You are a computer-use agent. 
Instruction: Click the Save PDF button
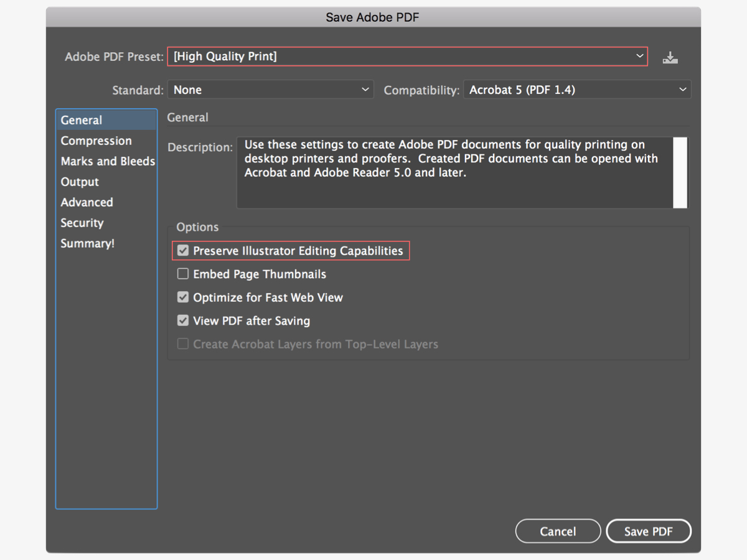pos(649,531)
